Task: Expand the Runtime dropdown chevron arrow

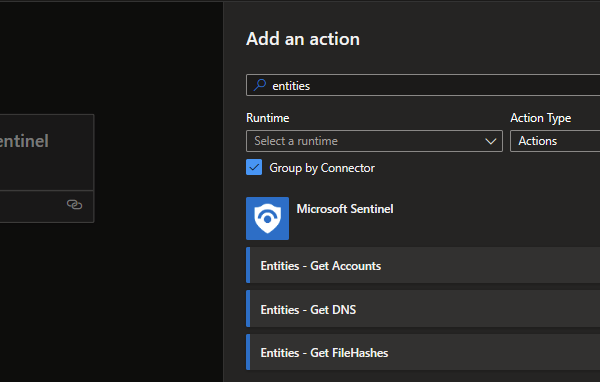Action: (491, 141)
